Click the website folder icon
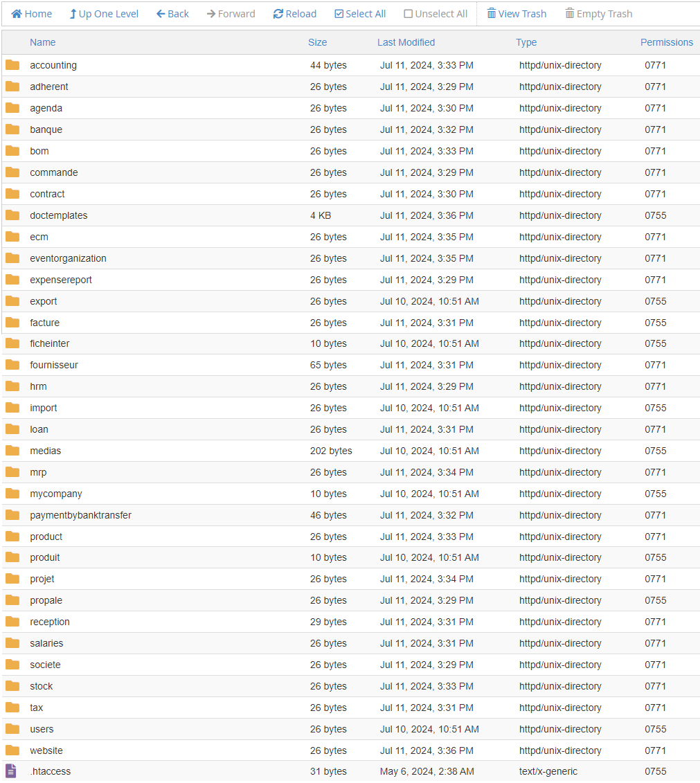Viewport: 700px width, 783px height. pos(12,750)
